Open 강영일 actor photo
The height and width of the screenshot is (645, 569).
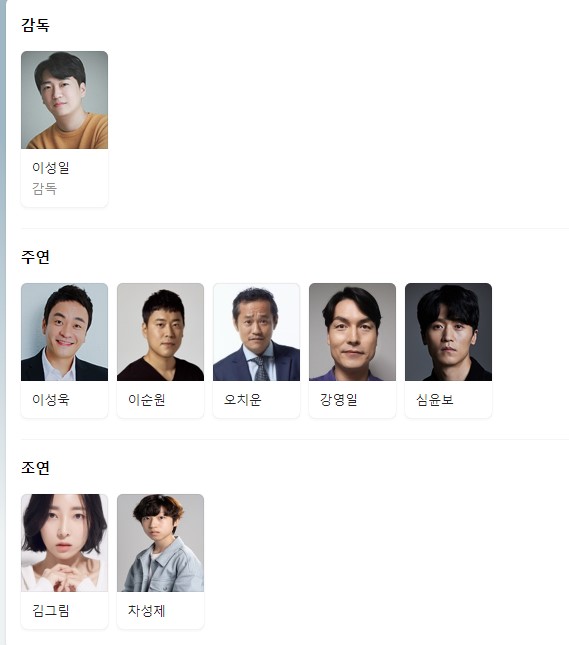click(x=352, y=332)
